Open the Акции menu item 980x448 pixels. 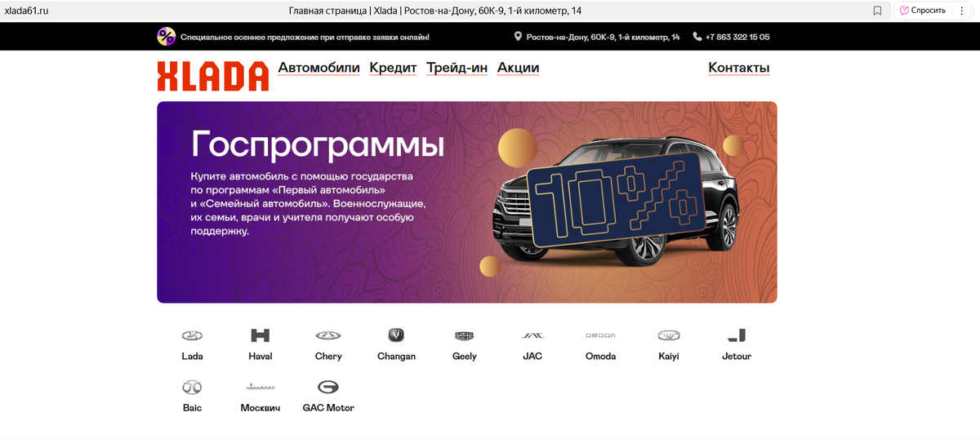pos(518,68)
